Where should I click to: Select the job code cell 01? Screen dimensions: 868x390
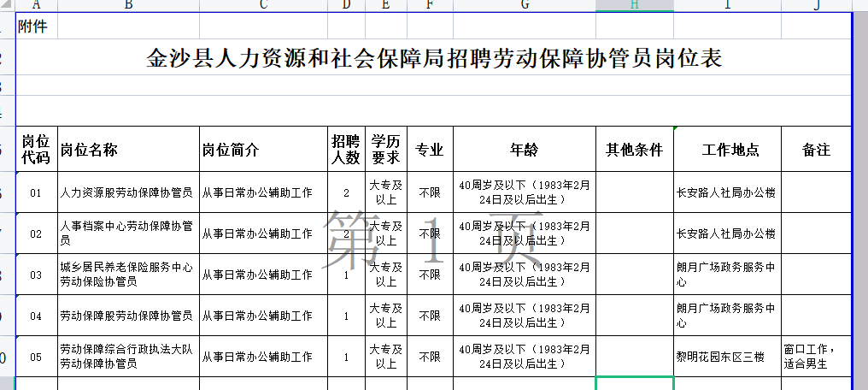tap(37, 192)
